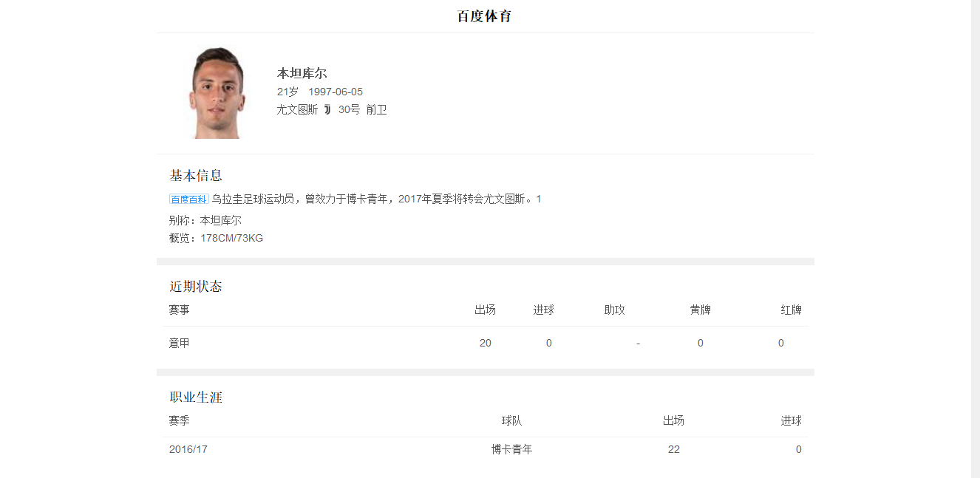Click the 意甲 league row
Image resolution: width=980 pixels, height=478 pixels.
click(x=180, y=343)
